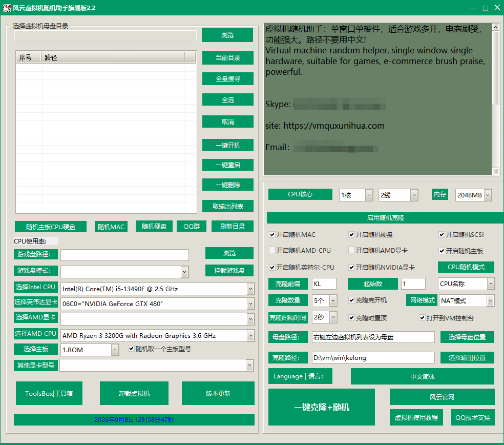504x445 pixels.
Task: Open 风云官网 link button
Action: pyautogui.click(x=442, y=397)
